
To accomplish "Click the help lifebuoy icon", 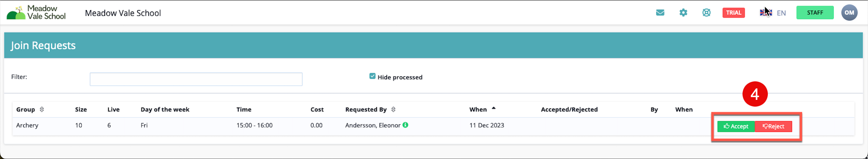I will pos(706,13).
